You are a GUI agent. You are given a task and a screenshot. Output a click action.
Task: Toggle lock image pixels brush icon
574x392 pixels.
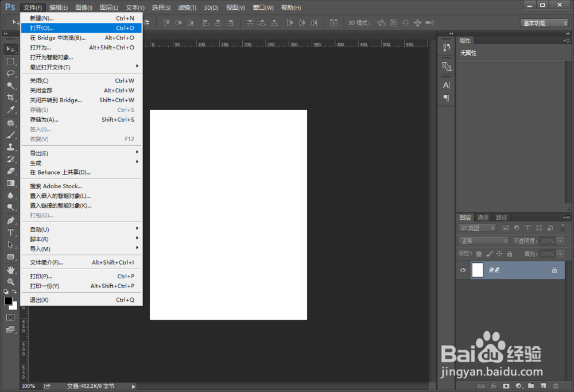(489, 254)
